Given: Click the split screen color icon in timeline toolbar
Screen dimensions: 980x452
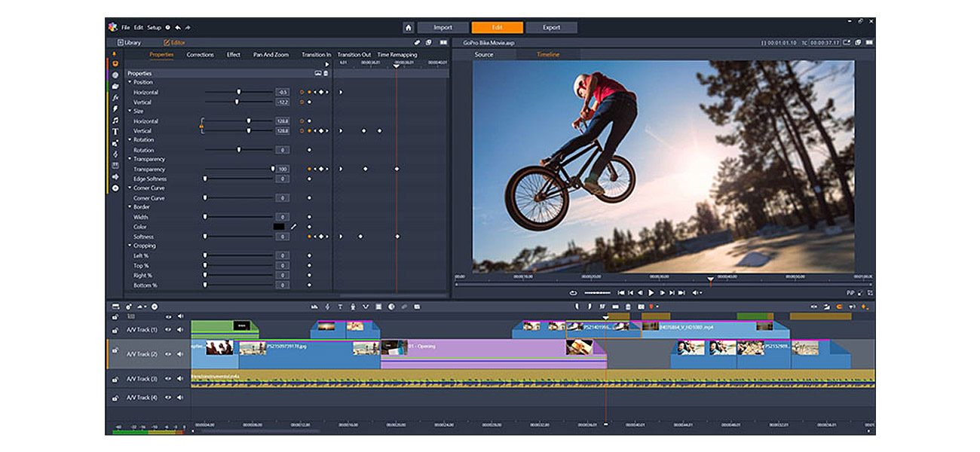Looking at the screenshot, I should 391,307.
